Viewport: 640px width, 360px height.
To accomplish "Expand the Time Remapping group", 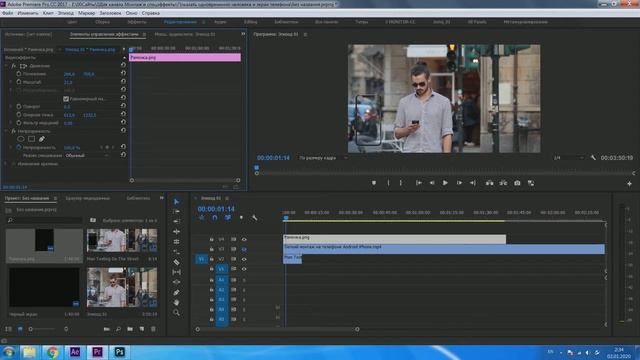I will (6, 164).
